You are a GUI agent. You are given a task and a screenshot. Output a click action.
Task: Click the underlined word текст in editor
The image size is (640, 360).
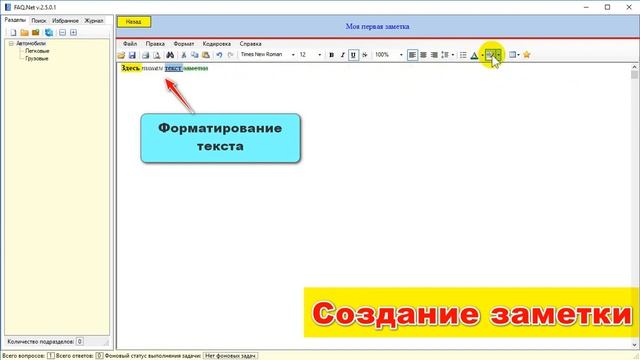click(173, 68)
